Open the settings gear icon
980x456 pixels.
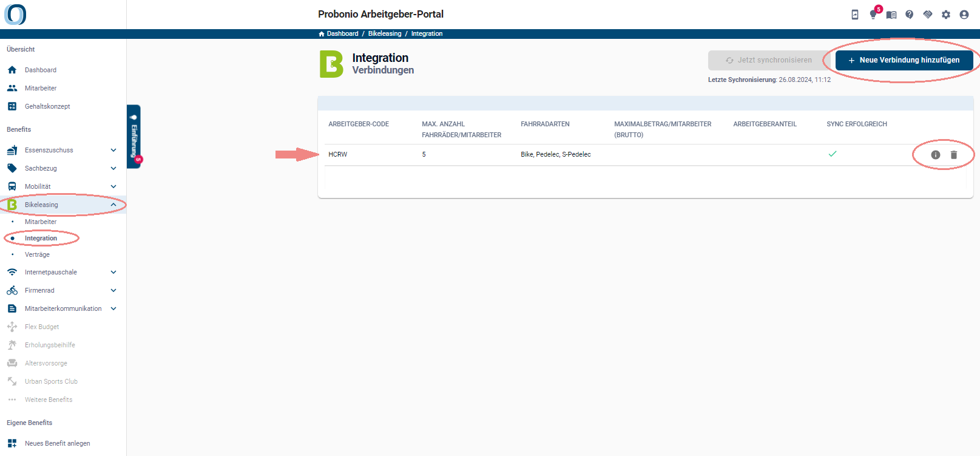(x=946, y=15)
